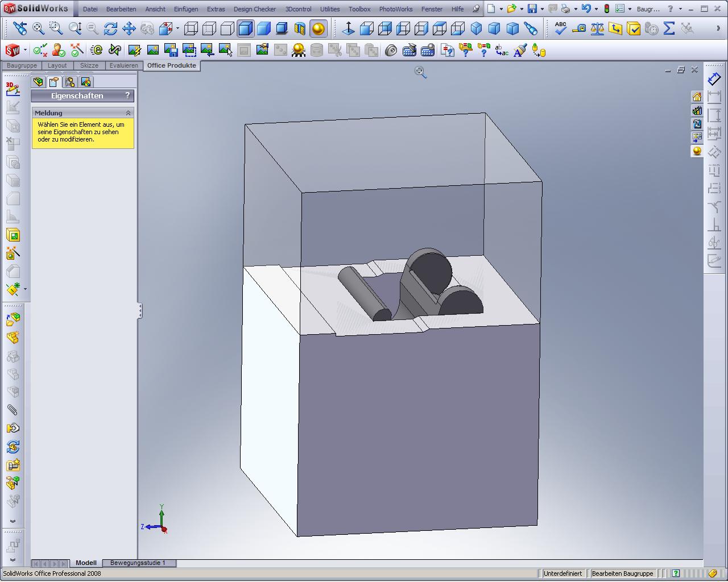Click the Unterdefiniert status bar field
This screenshot has width=728, height=582.
click(562, 573)
